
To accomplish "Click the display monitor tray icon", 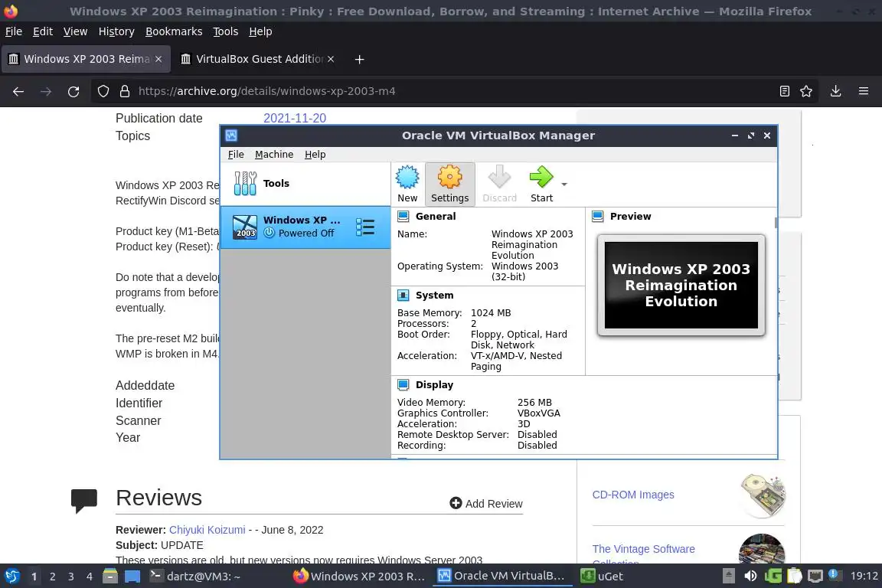I will point(815,577).
